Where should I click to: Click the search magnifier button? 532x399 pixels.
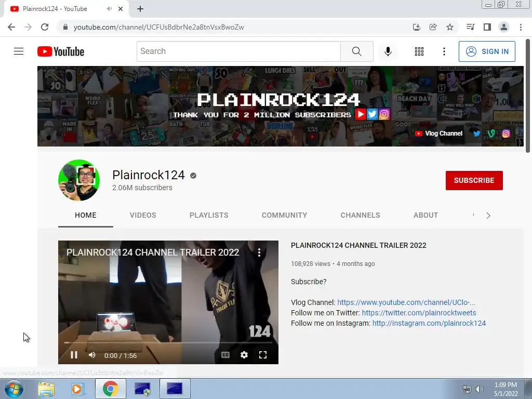356,51
